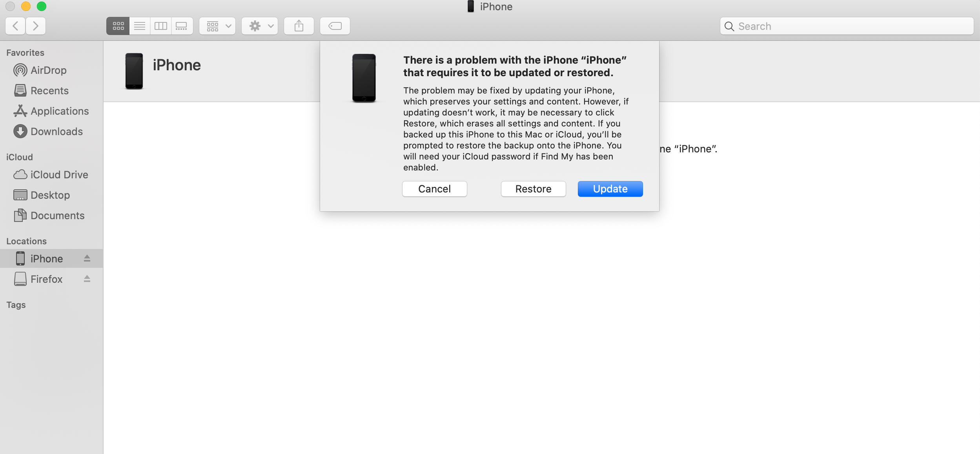980x454 pixels.
Task: Click the Search field
Action: pyautogui.click(x=847, y=26)
